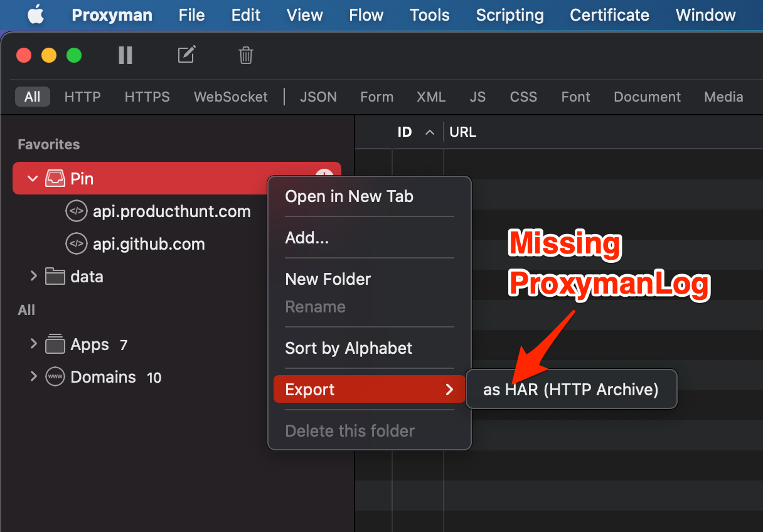Click the data folder icon
The height and width of the screenshot is (532, 763).
tap(55, 276)
